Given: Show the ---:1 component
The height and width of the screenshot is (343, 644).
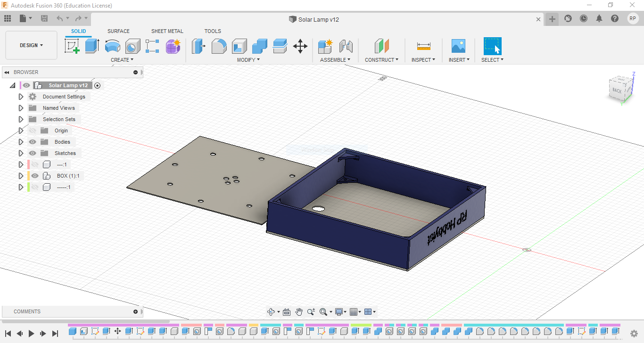Looking at the screenshot, I should (x=35, y=164).
